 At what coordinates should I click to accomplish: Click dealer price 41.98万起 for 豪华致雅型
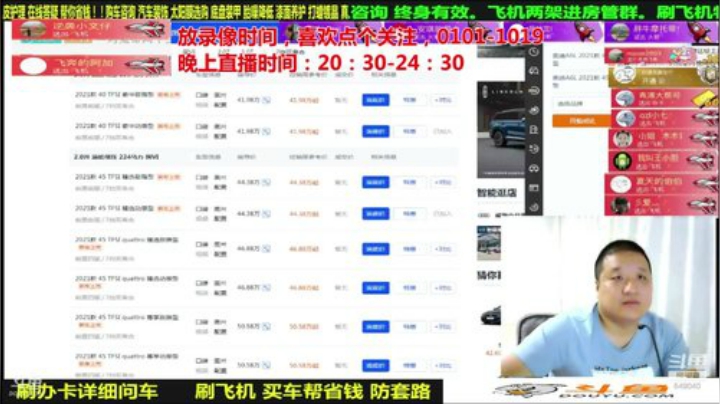click(x=304, y=100)
